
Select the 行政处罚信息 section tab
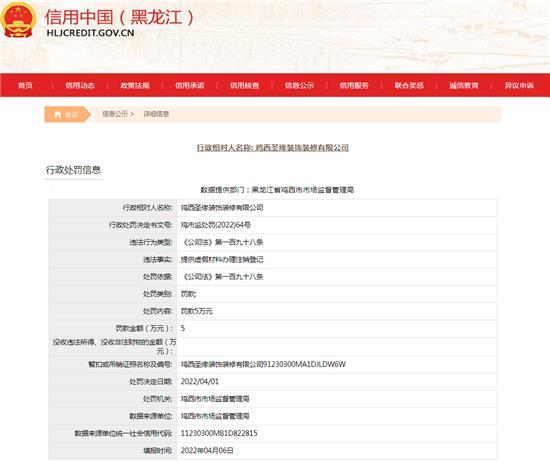tap(73, 170)
